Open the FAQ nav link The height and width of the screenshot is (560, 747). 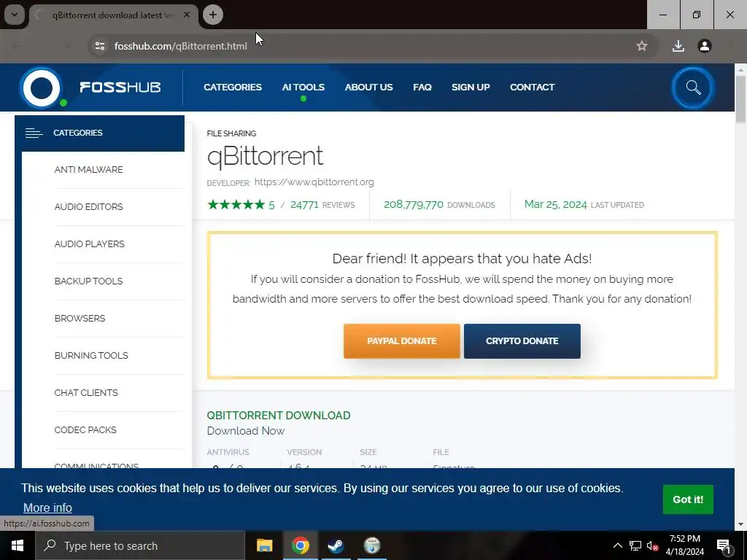[422, 87]
